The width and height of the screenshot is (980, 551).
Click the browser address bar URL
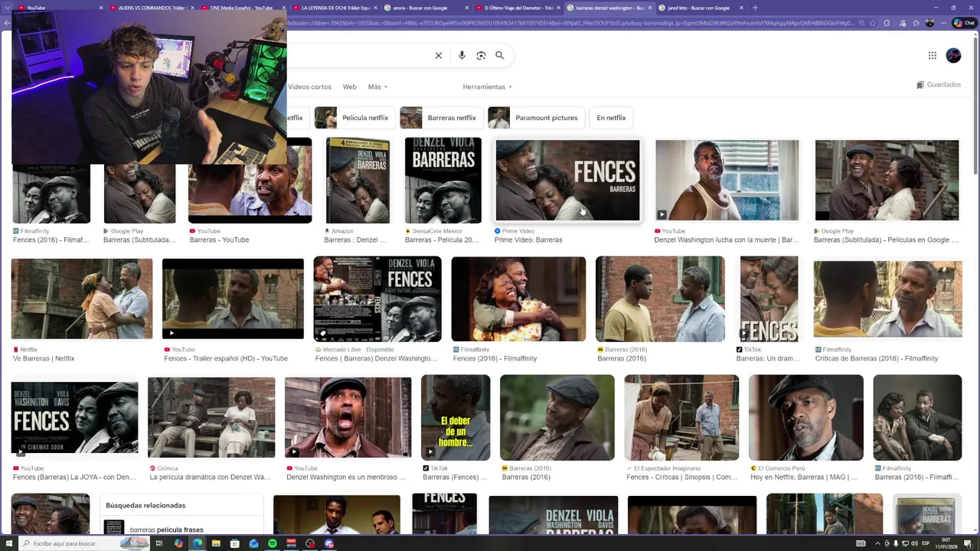point(570,23)
